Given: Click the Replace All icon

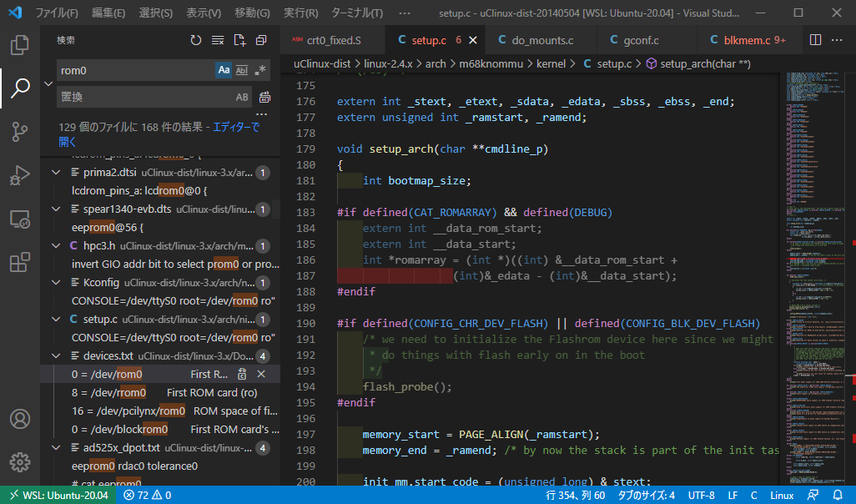Looking at the screenshot, I should (x=264, y=97).
